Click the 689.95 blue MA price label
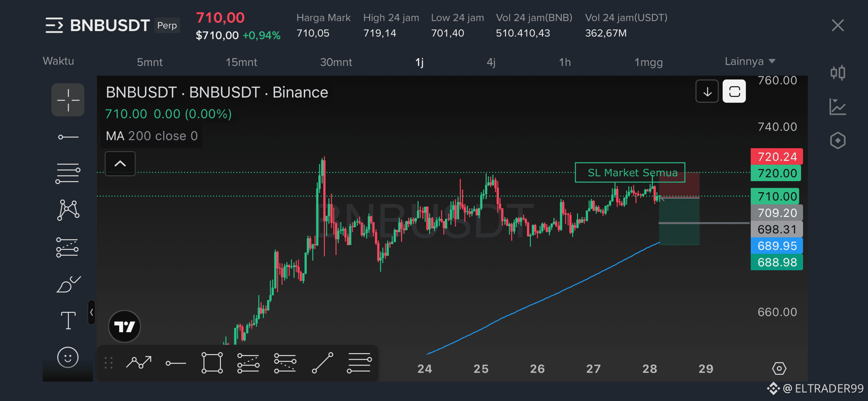868x401 pixels. point(776,246)
